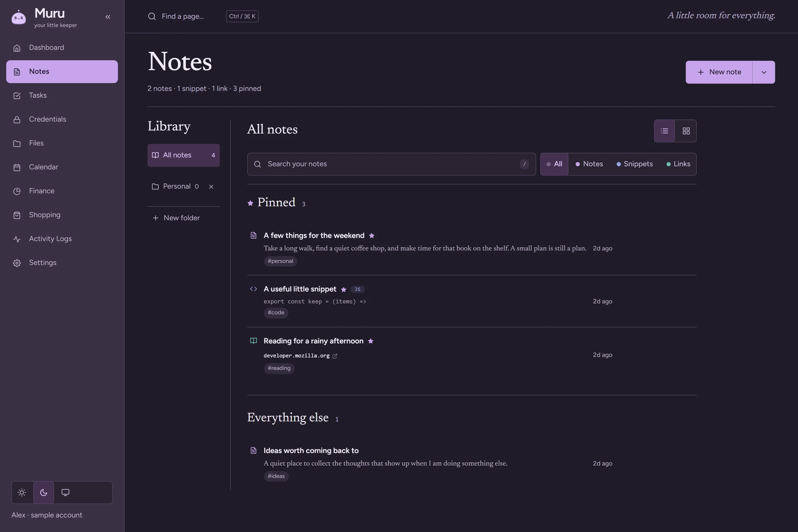This screenshot has width=798, height=532.
Task: Select the All filter tab
Action: pos(554,164)
